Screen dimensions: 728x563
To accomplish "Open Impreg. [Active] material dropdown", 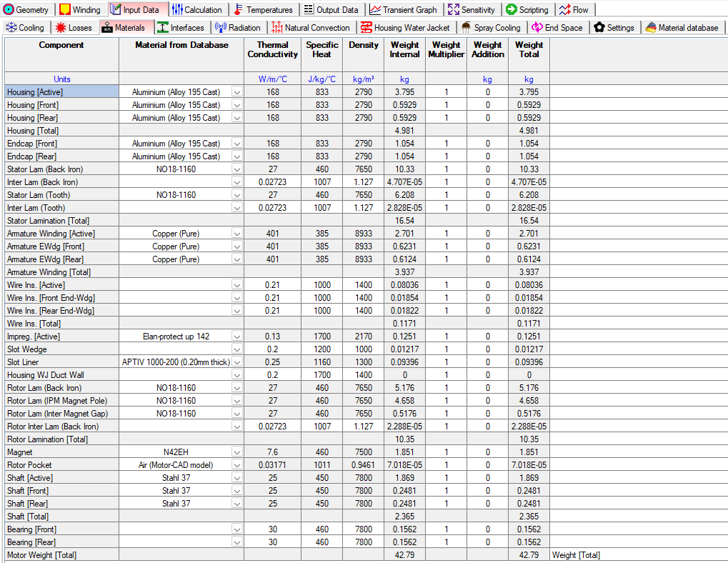I will 236,337.
